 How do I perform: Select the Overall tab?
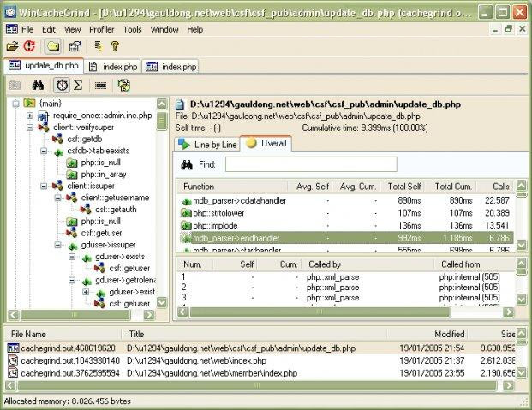pyautogui.click(x=266, y=143)
